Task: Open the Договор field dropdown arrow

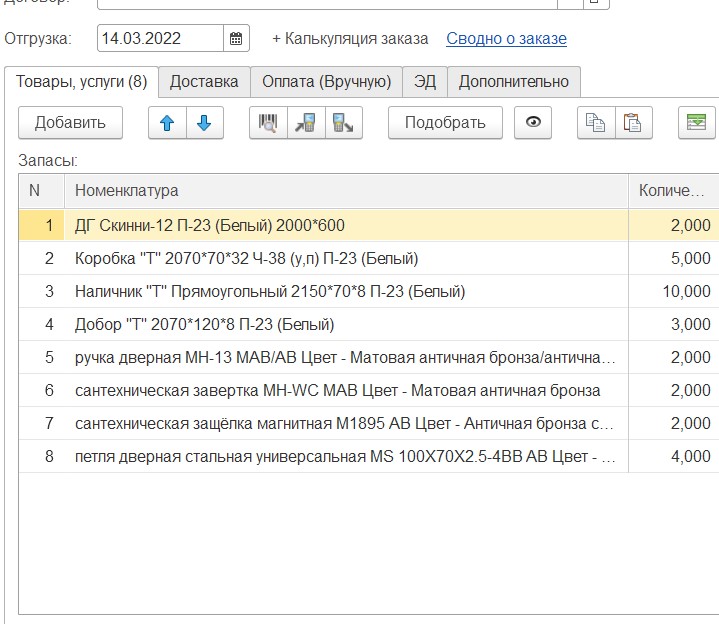Action: [x=570, y=3]
